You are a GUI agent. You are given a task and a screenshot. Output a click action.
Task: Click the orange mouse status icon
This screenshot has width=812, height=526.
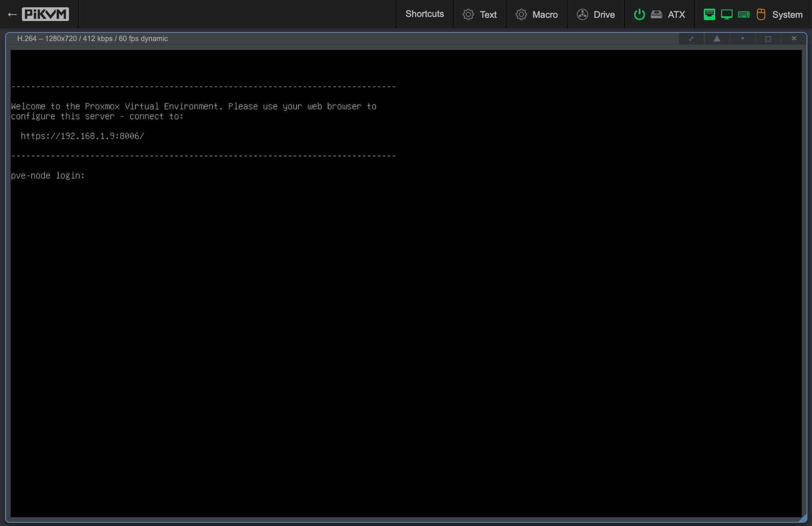point(761,15)
